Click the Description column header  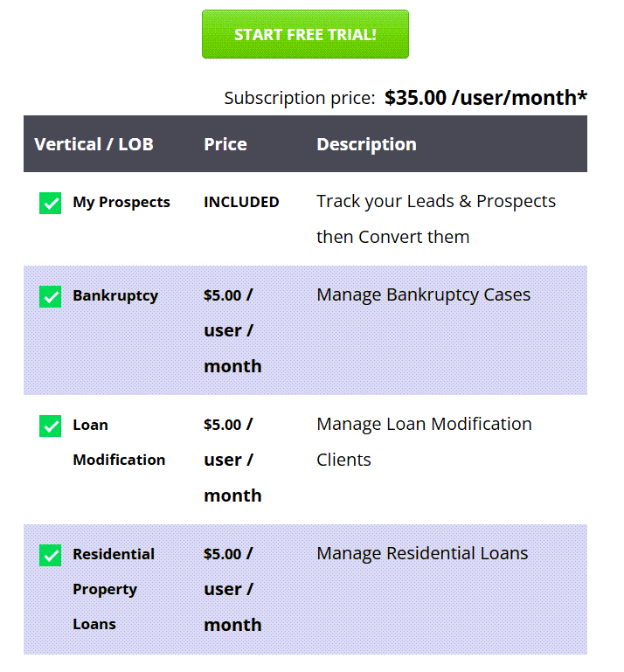[366, 144]
